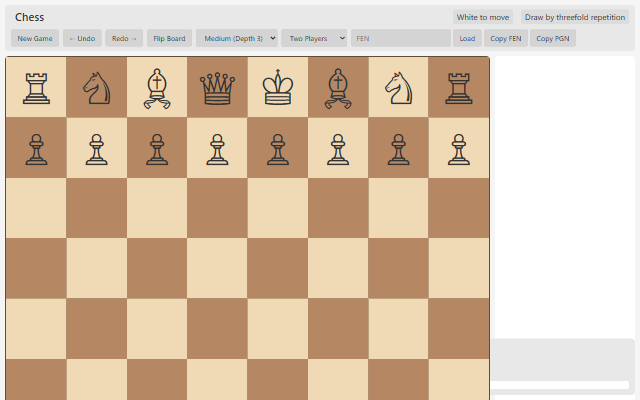Focus the FEN input field
The width and height of the screenshot is (640, 400).
(401, 38)
